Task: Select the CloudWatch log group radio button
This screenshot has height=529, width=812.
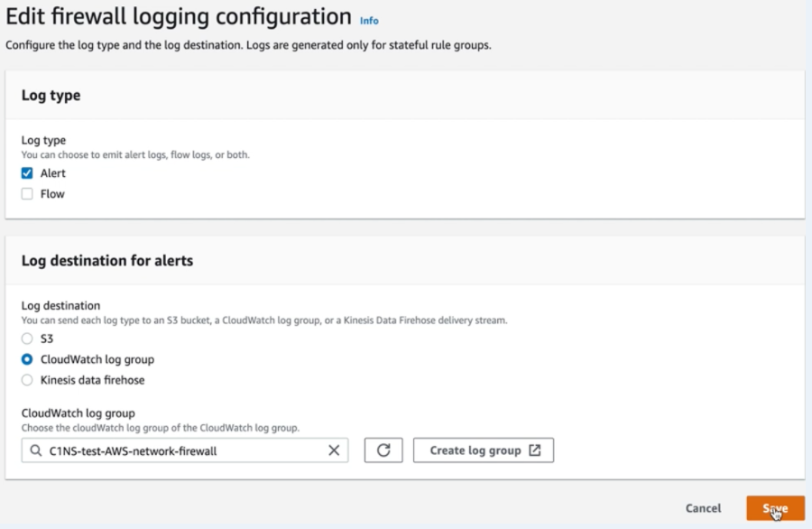Action: pos(27,359)
